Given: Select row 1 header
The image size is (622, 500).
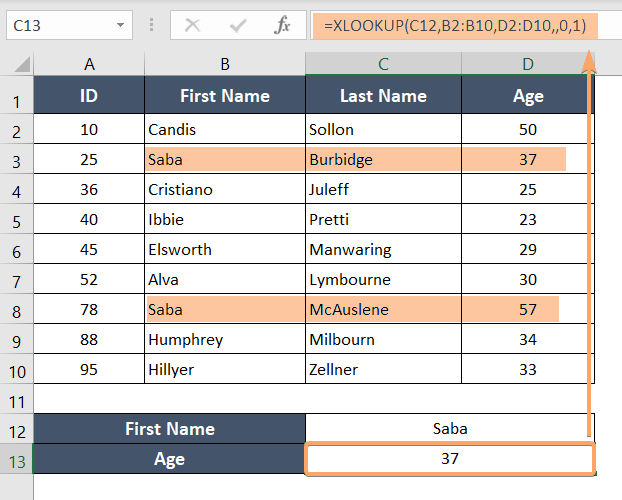Looking at the screenshot, I should tap(16, 95).
